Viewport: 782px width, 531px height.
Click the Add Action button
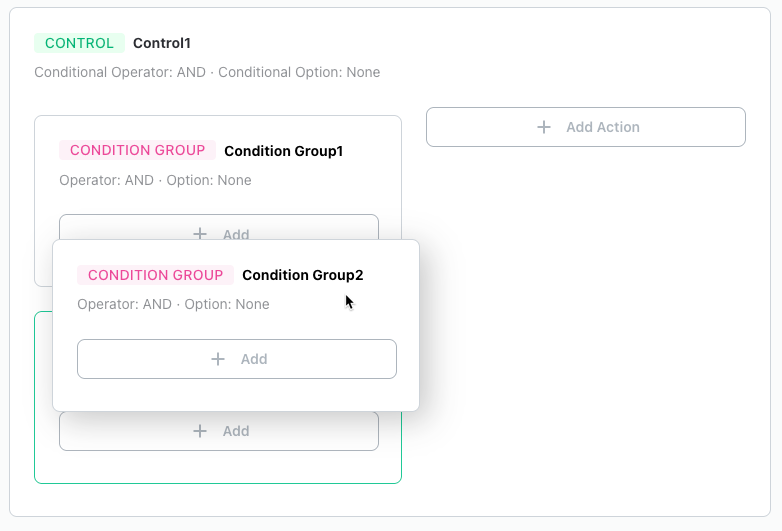coord(586,127)
